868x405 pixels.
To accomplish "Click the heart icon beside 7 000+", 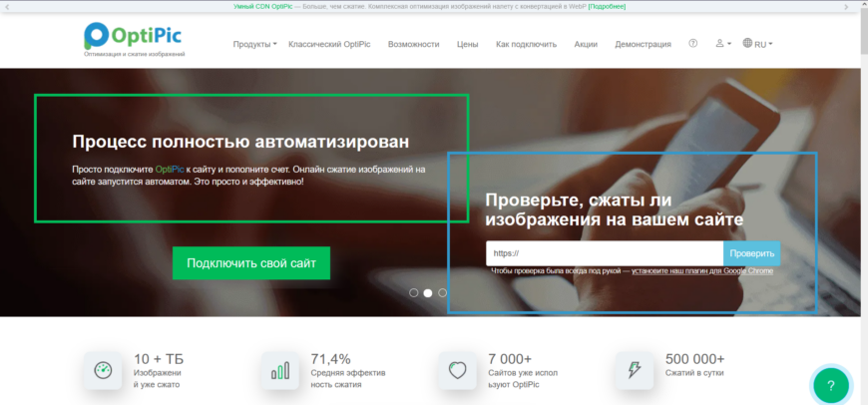I will (457, 370).
